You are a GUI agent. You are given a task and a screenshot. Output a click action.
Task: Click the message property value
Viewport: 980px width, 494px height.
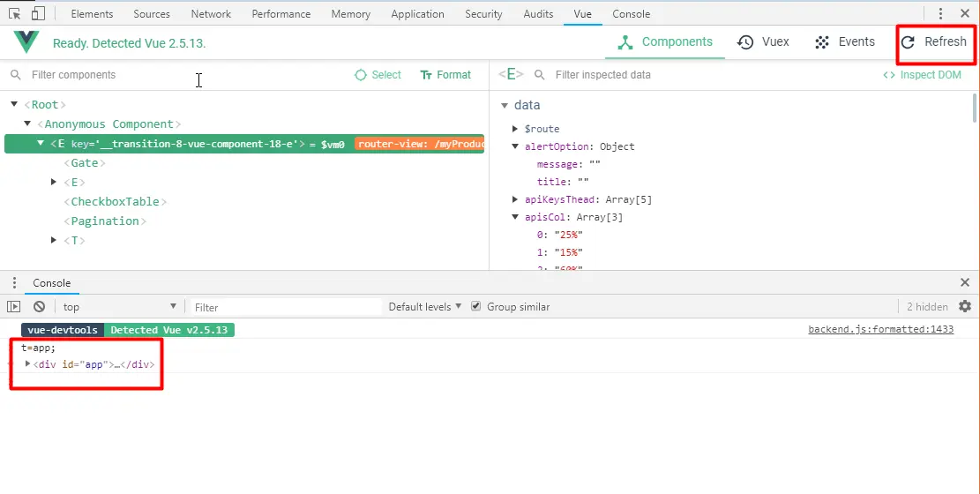595,164
